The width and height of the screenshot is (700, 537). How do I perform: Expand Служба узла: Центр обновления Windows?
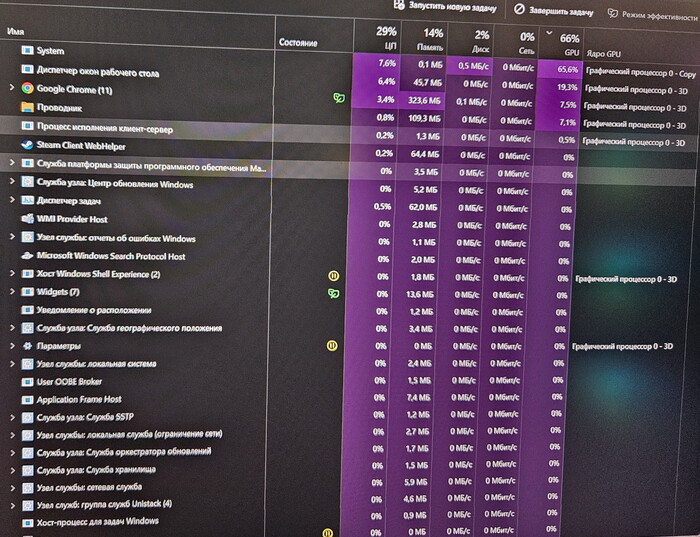12,181
